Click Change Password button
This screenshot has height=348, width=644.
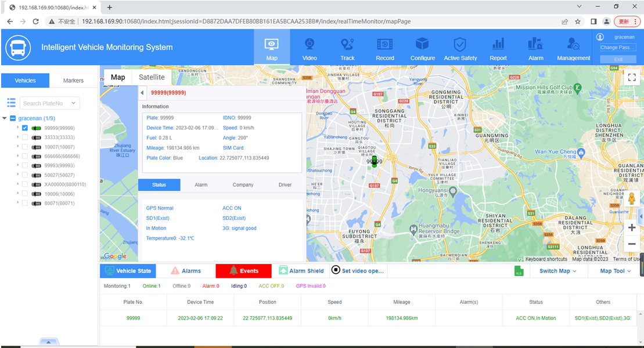(x=618, y=48)
